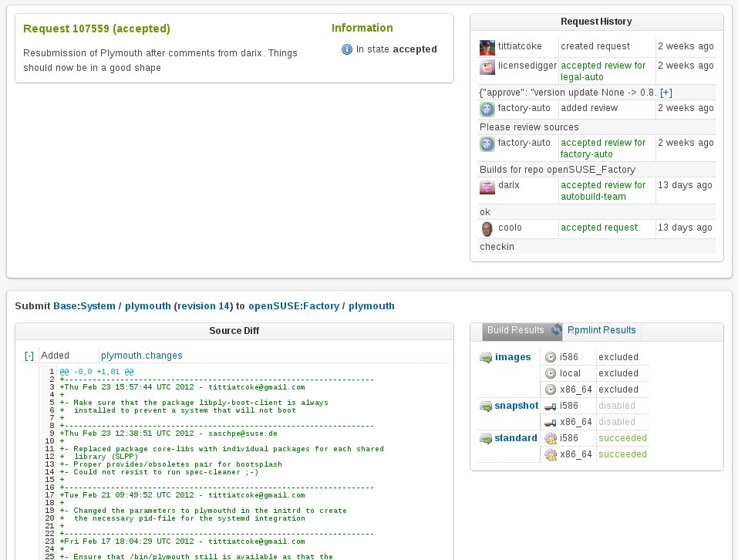Click coolo's avatar photo

click(487, 229)
